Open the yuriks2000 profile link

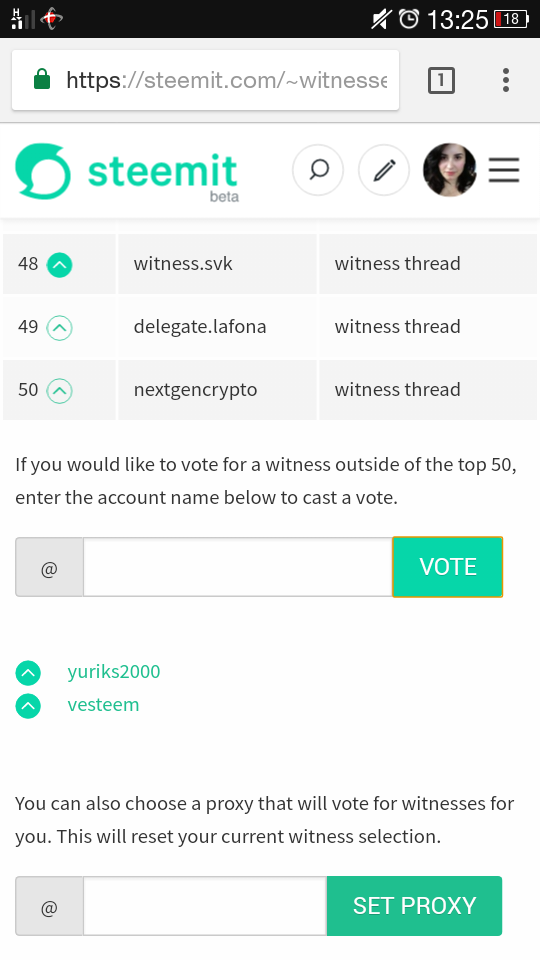coord(114,672)
